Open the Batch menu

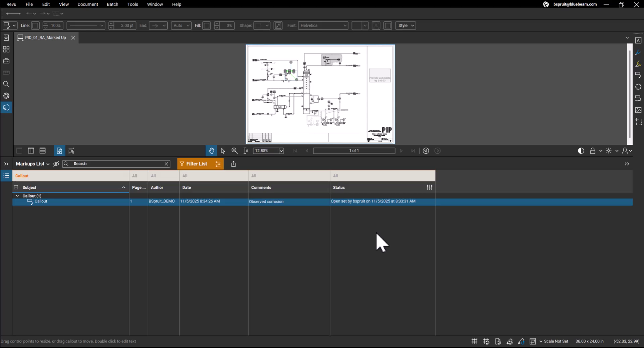tap(112, 4)
